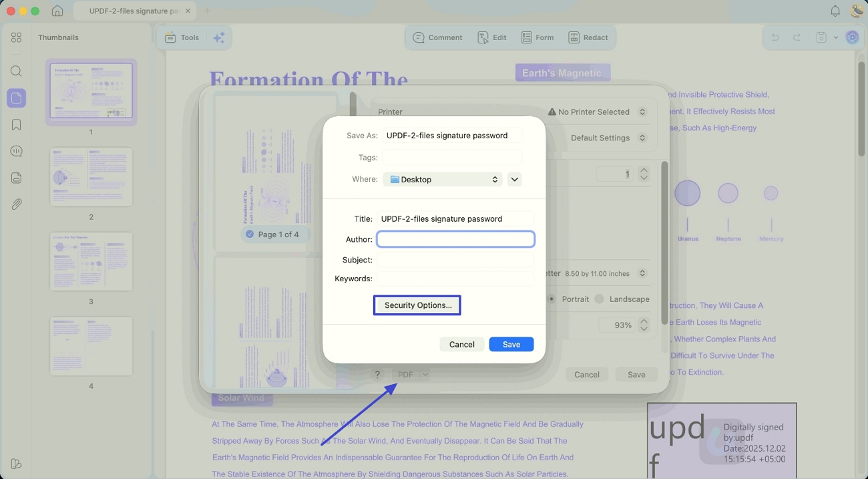Click the Uranus planet circle
The image size is (868, 479).
pos(687,193)
